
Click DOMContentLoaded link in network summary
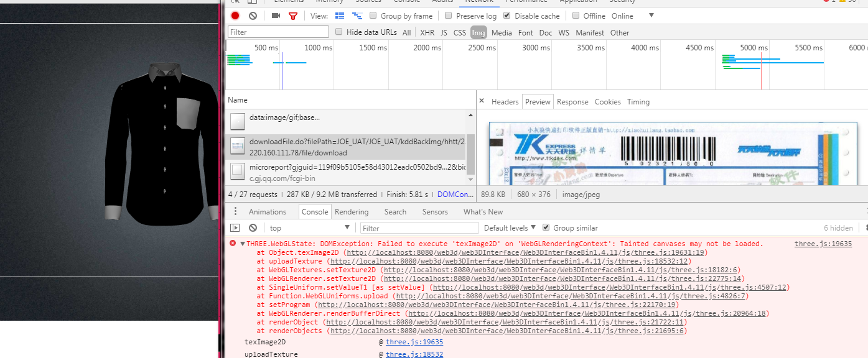coord(456,195)
